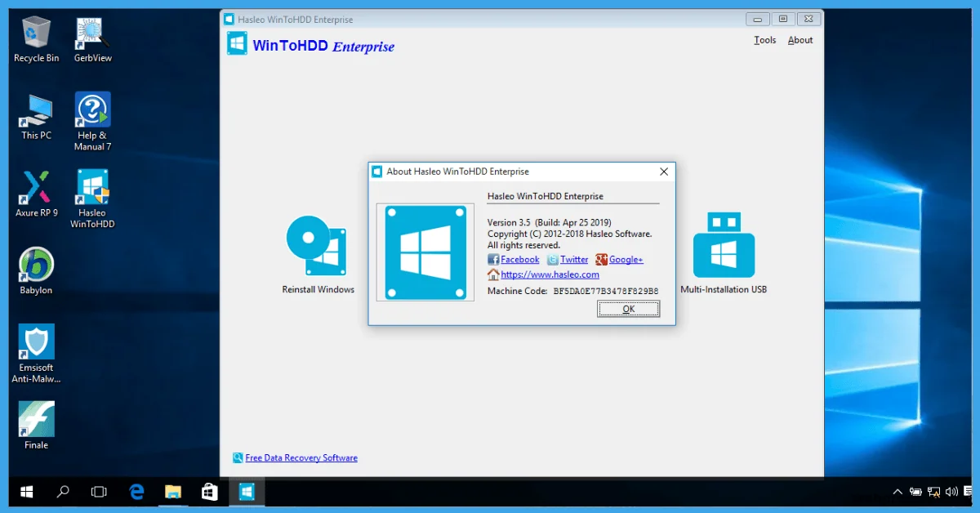Open the Finale desktop shortcut

click(x=37, y=426)
